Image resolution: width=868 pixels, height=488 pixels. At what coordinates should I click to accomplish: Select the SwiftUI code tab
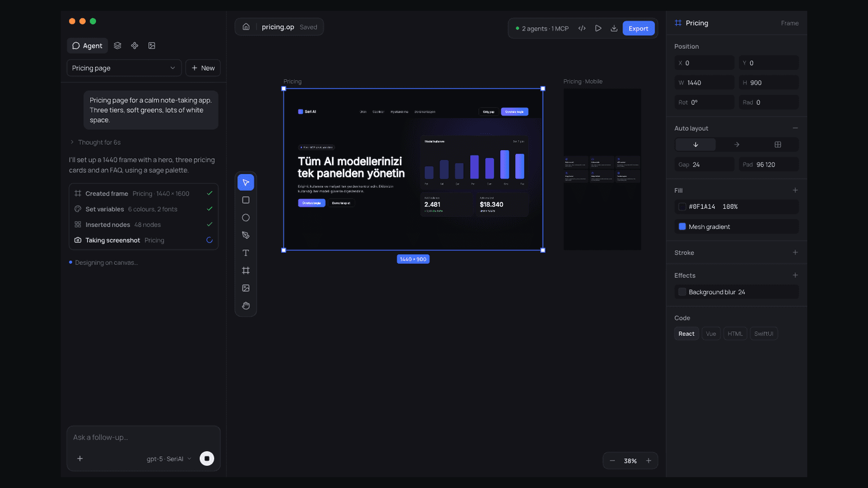(x=763, y=334)
